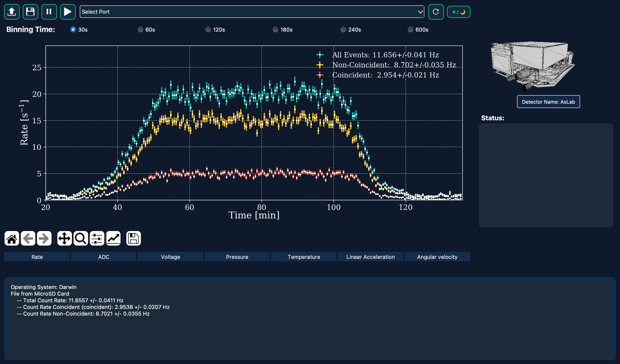Open configure subplots sliders icon
The width and height of the screenshot is (620, 364).
click(97, 238)
